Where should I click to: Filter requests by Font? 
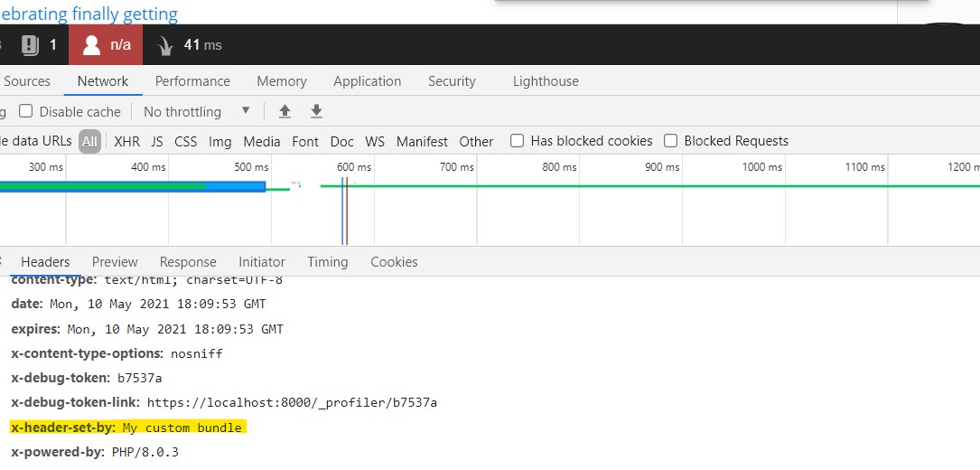pos(305,141)
